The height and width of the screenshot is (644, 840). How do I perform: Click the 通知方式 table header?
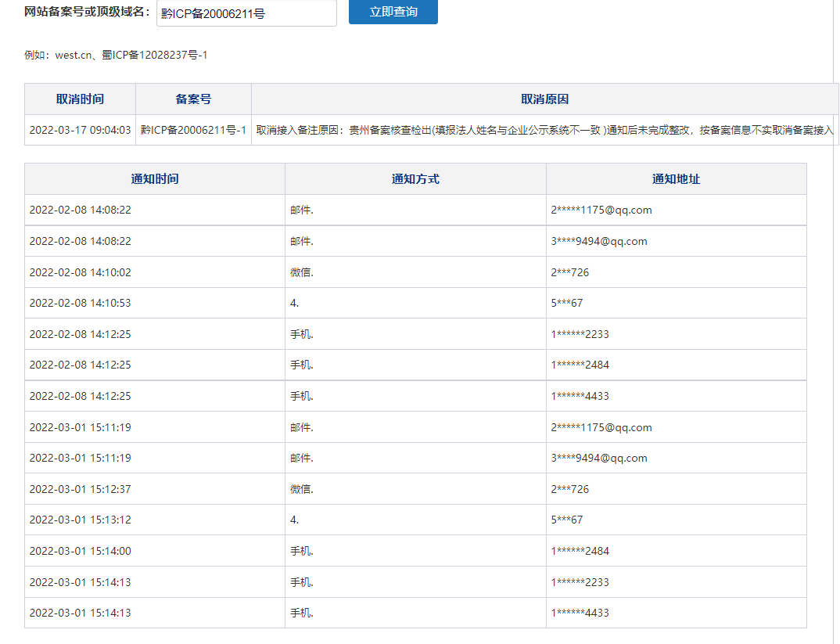pos(415,178)
